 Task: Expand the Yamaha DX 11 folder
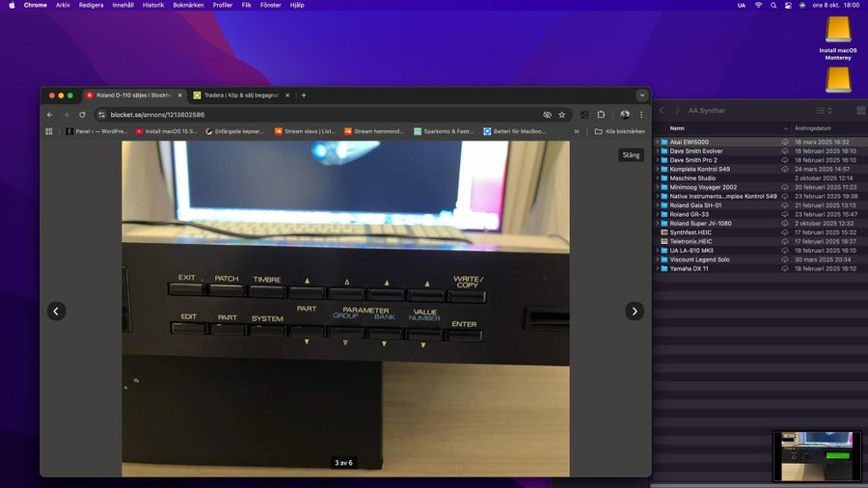658,269
